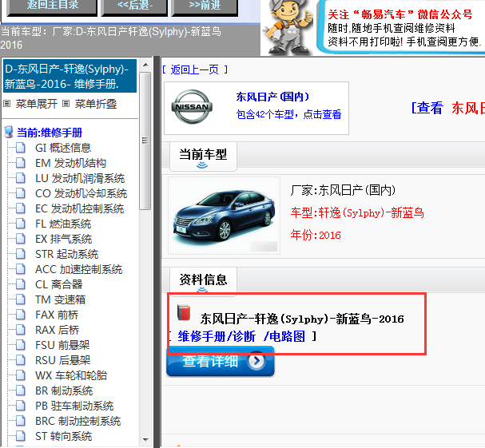Click the >>前进 button

(205, 7)
